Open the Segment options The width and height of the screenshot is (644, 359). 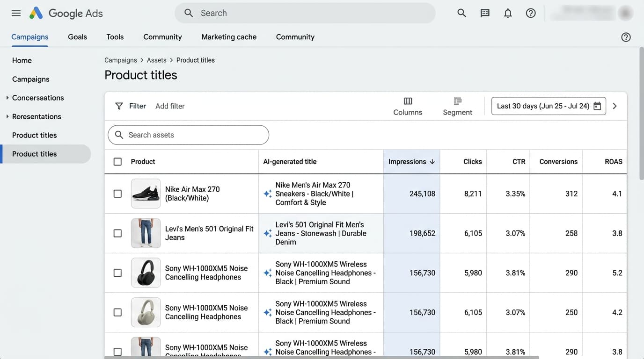click(x=457, y=106)
